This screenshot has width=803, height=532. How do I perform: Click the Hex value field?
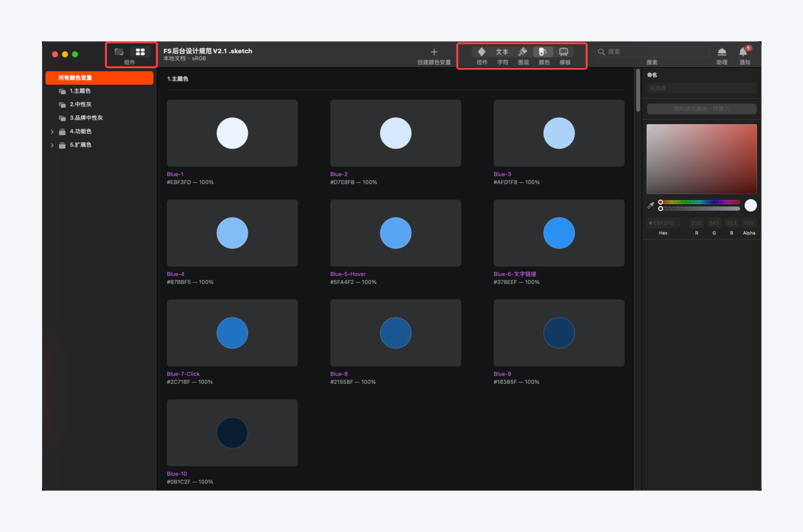[663, 223]
